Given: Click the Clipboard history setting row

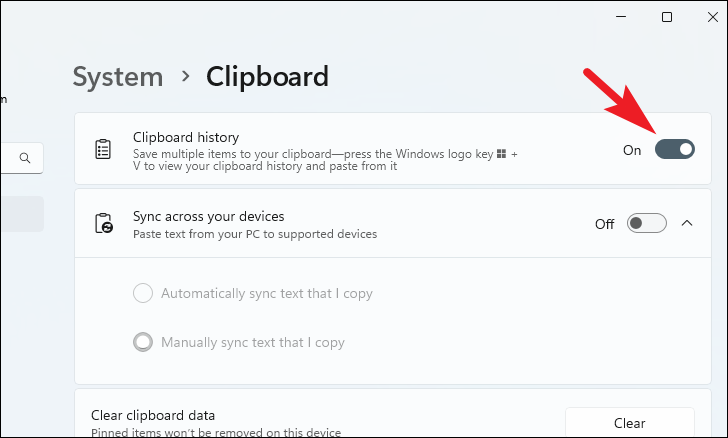Looking at the screenshot, I should pyautogui.click(x=393, y=149).
